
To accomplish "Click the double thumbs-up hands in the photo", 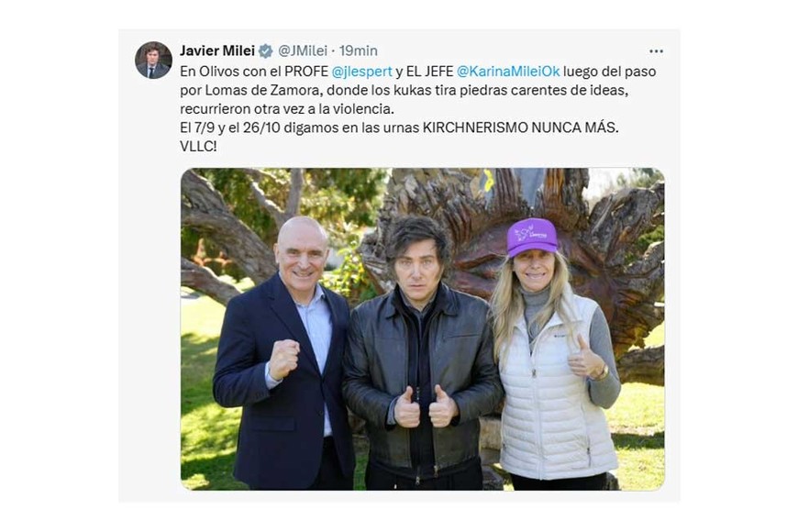I will tap(426, 405).
